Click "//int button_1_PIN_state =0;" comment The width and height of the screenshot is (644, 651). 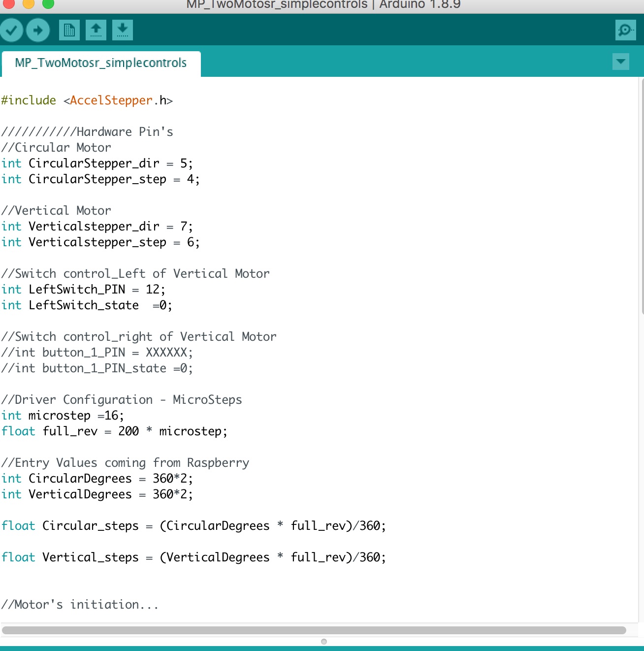97,368
